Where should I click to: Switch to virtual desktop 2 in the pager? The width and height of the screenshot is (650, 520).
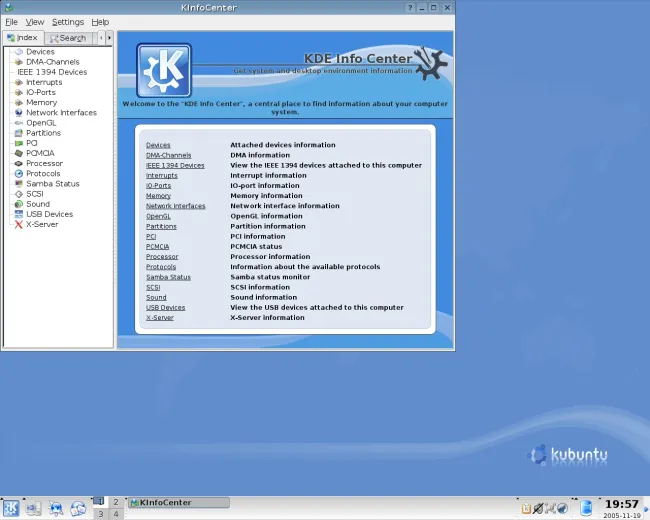pos(116,502)
